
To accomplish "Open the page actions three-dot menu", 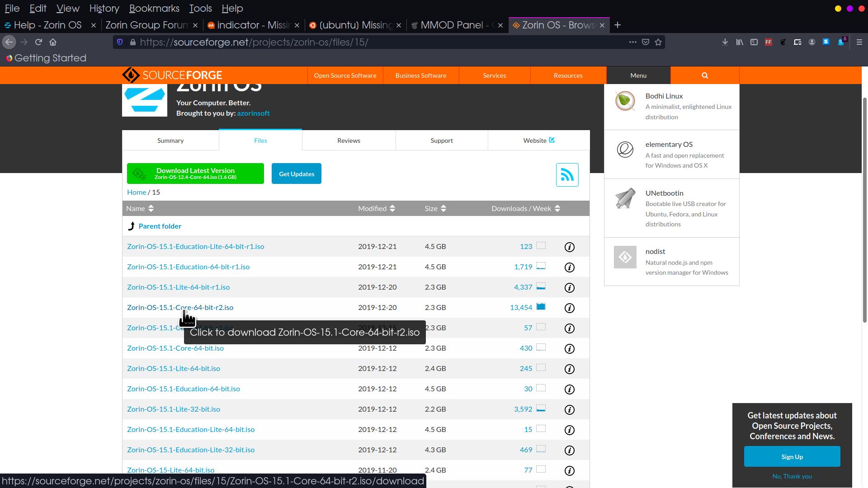I will [632, 42].
